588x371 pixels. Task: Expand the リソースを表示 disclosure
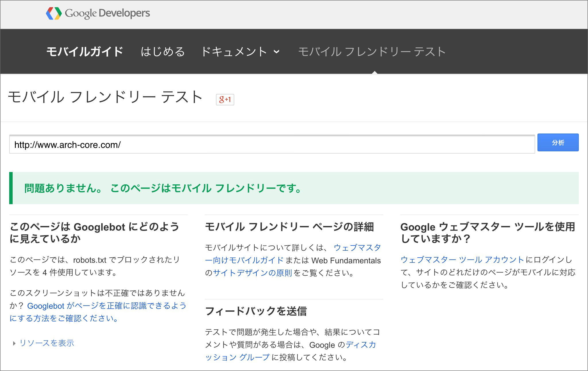coord(43,343)
